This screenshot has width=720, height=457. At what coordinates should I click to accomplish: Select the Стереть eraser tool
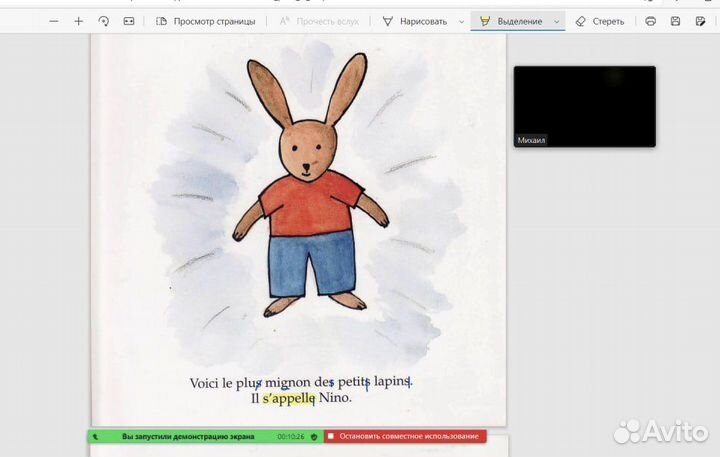(x=600, y=21)
